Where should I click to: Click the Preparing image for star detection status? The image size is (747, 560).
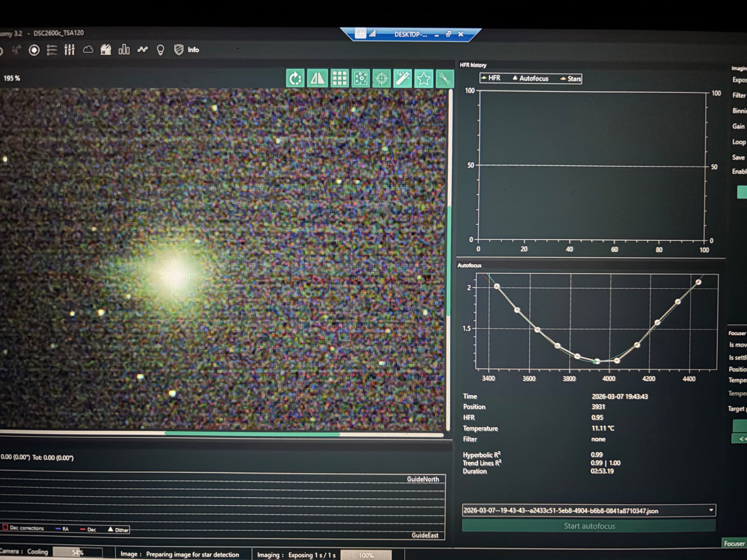(193, 555)
